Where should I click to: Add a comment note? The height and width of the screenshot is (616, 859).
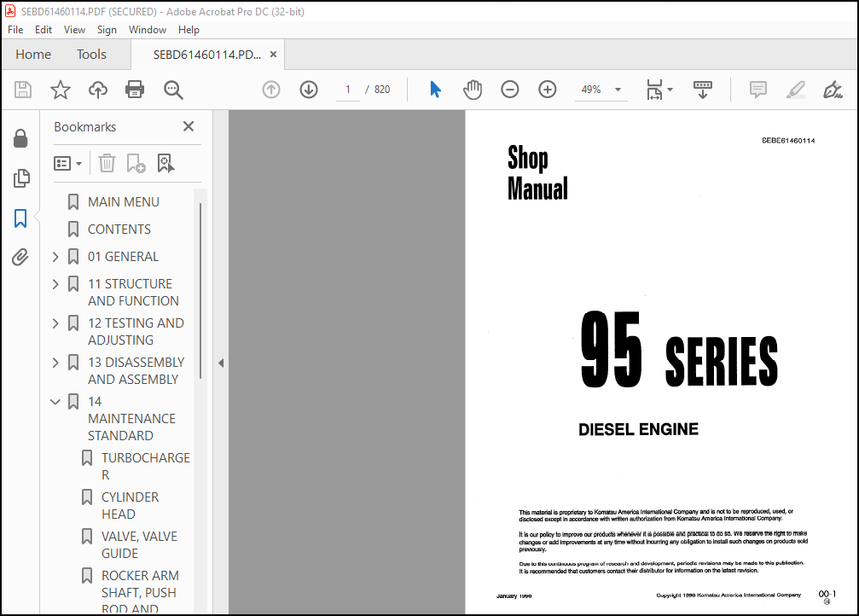(x=758, y=90)
